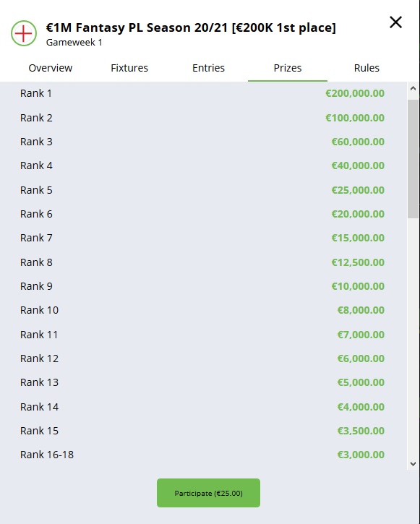
Task: Go to the Rules tab
Action: click(x=367, y=68)
